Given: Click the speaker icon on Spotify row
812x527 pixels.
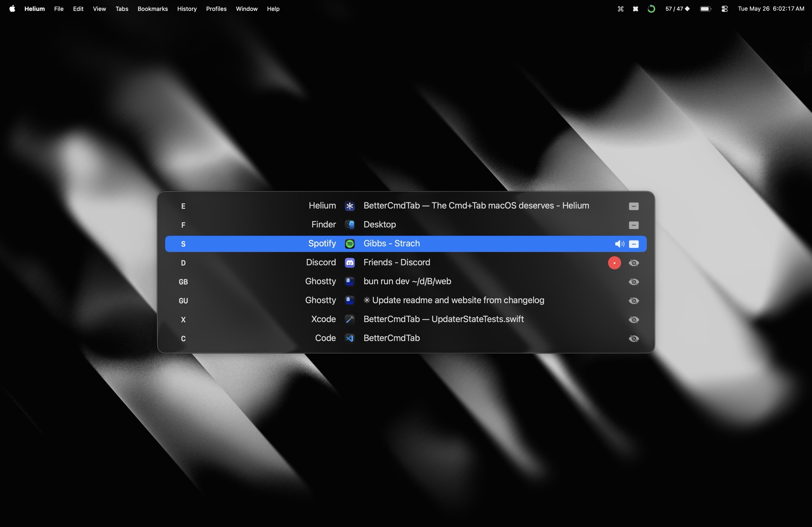Looking at the screenshot, I should 620,244.
